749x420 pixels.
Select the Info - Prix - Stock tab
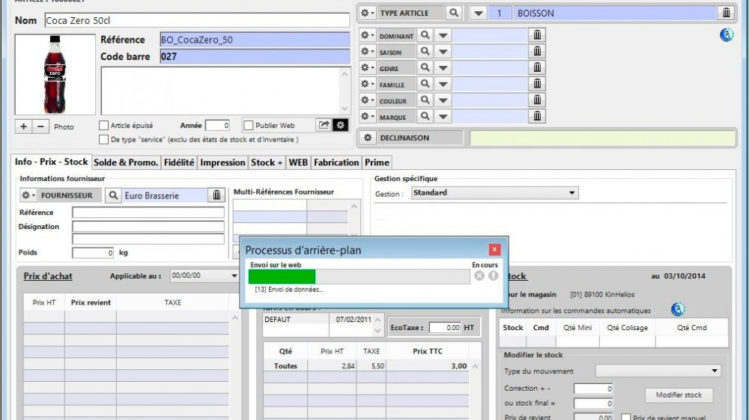click(51, 162)
